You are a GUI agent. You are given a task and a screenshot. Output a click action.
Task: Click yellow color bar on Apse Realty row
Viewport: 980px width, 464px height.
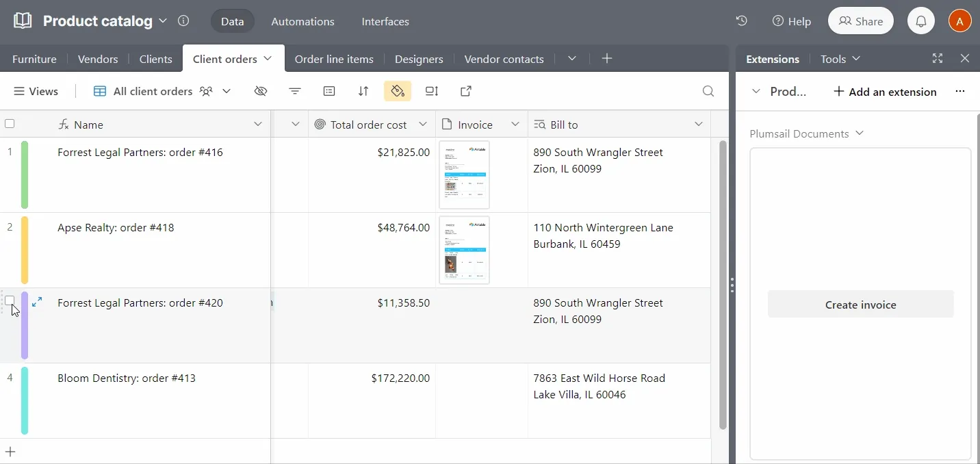(x=25, y=250)
